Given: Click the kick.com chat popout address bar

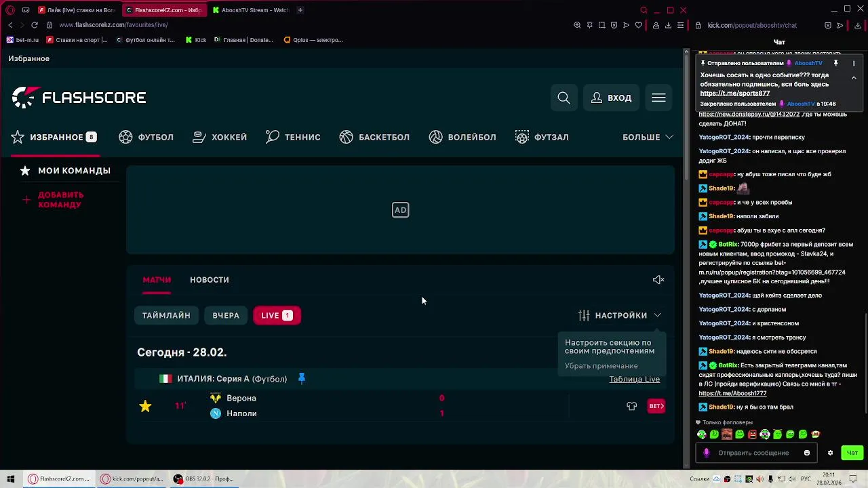Looking at the screenshot, I should coord(752,25).
